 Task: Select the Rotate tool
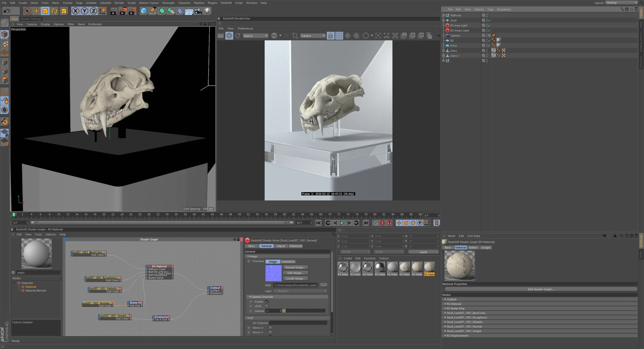[x=55, y=11]
